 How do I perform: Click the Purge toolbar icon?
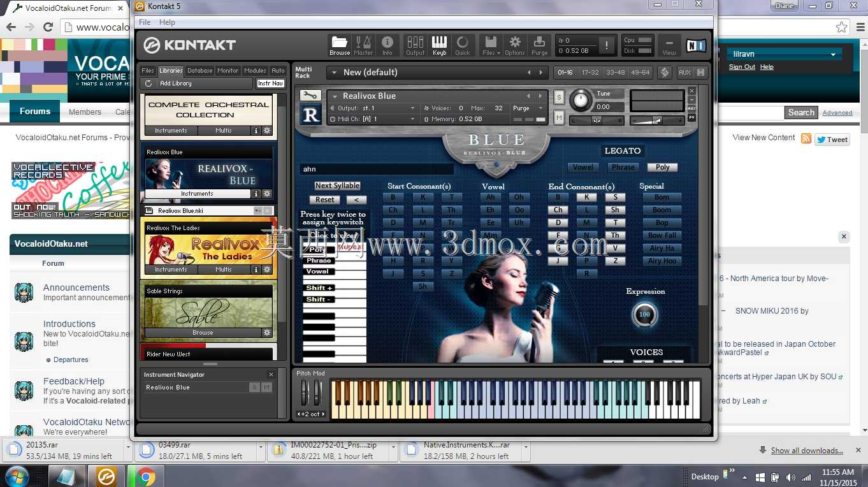pos(539,45)
